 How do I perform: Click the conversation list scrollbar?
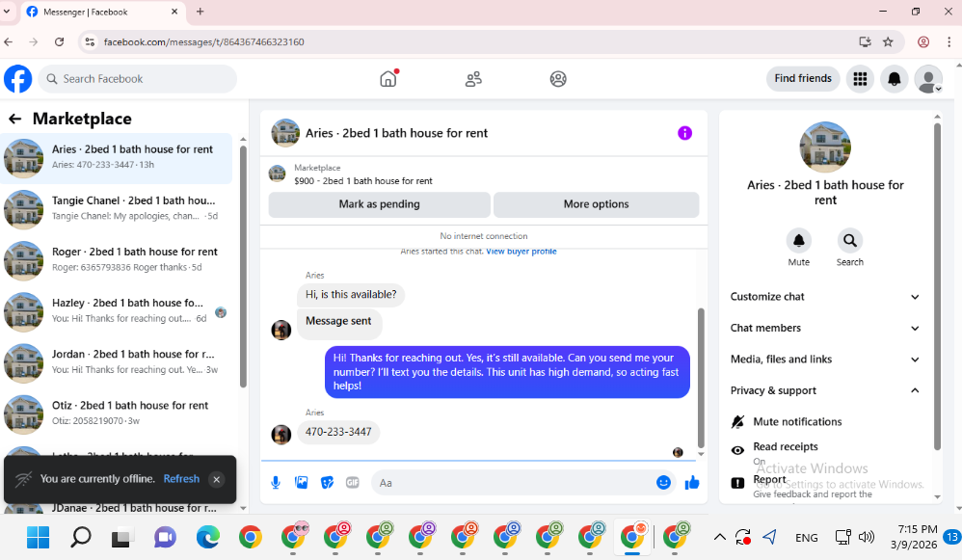243,267
